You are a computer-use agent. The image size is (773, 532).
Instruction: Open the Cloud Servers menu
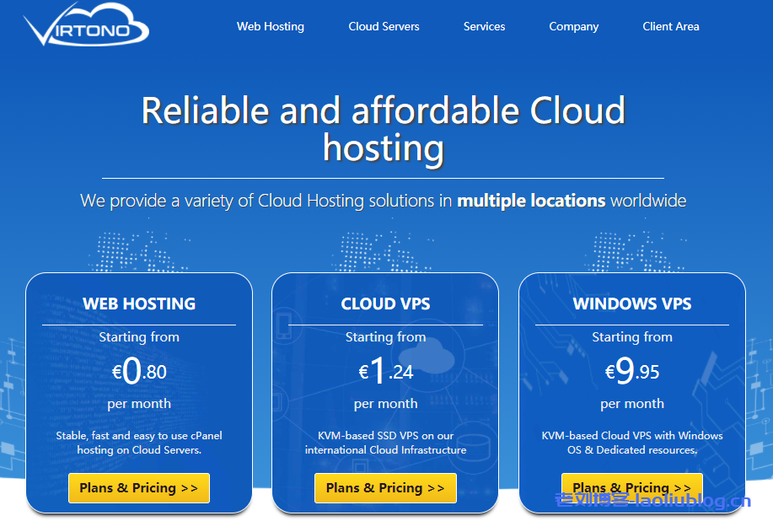click(384, 26)
